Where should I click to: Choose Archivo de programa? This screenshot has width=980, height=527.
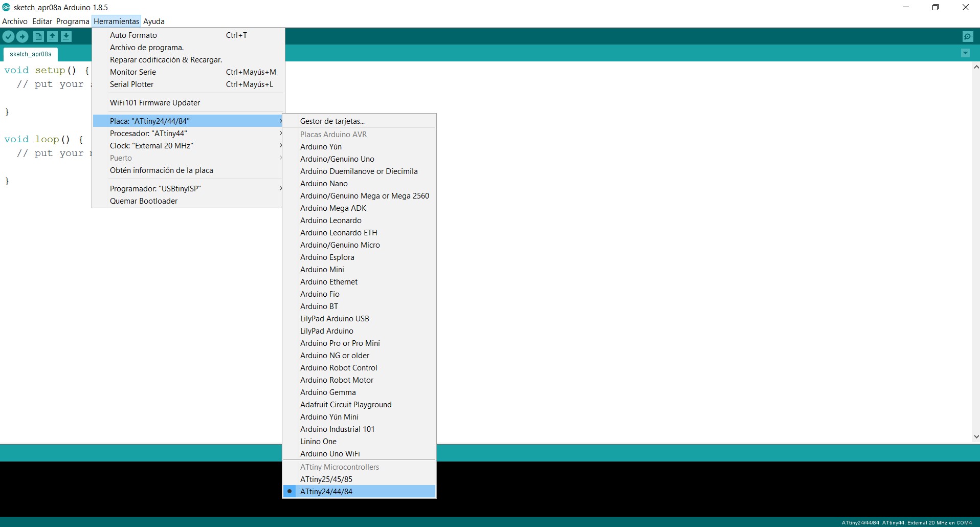pyautogui.click(x=188, y=48)
